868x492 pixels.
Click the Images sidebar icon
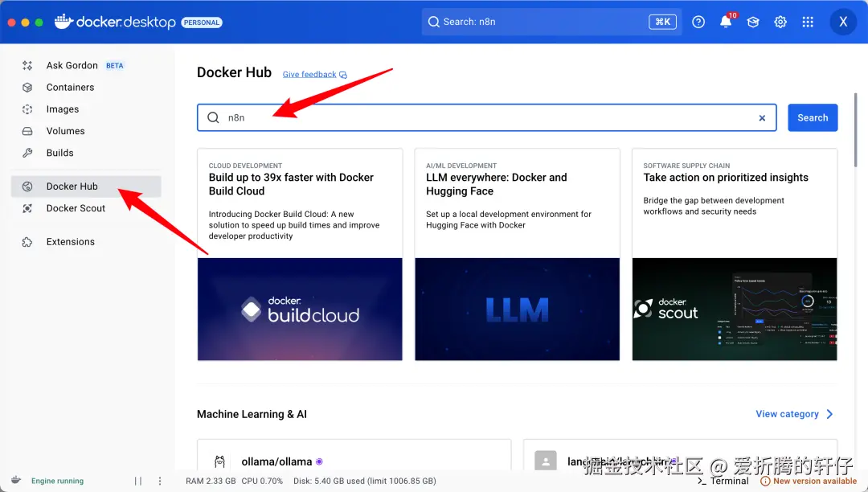pyautogui.click(x=27, y=109)
